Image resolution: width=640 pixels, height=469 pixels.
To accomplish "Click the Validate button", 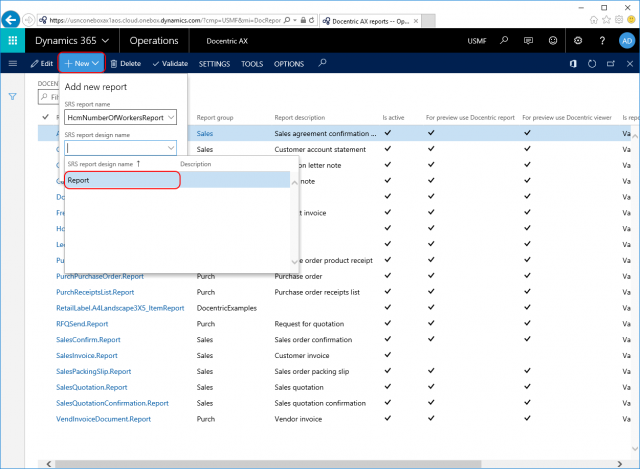I will (x=170, y=63).
